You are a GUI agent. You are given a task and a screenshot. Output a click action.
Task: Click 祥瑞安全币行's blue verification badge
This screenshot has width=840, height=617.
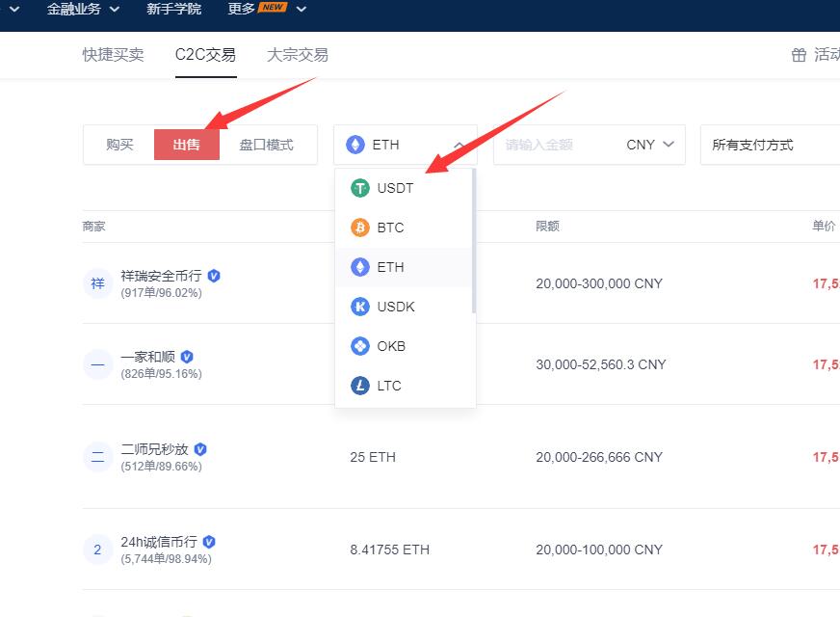213,276
